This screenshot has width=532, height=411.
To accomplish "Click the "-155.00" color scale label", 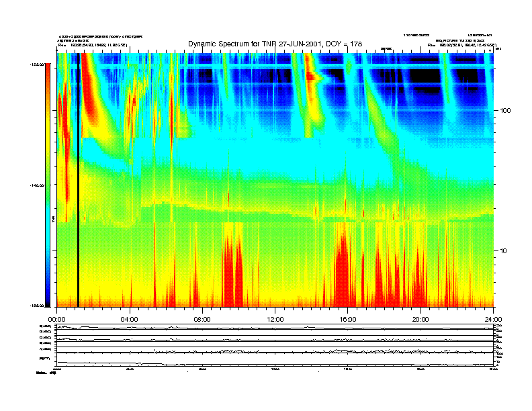I will [x=37, y=306].
